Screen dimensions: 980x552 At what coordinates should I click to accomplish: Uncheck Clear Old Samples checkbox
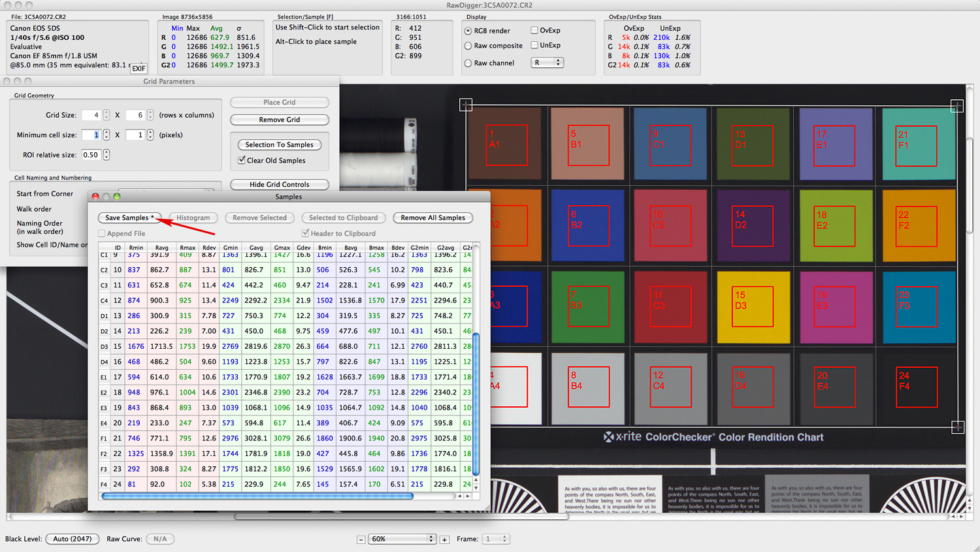pyautogui.click(x=242, y=160)
